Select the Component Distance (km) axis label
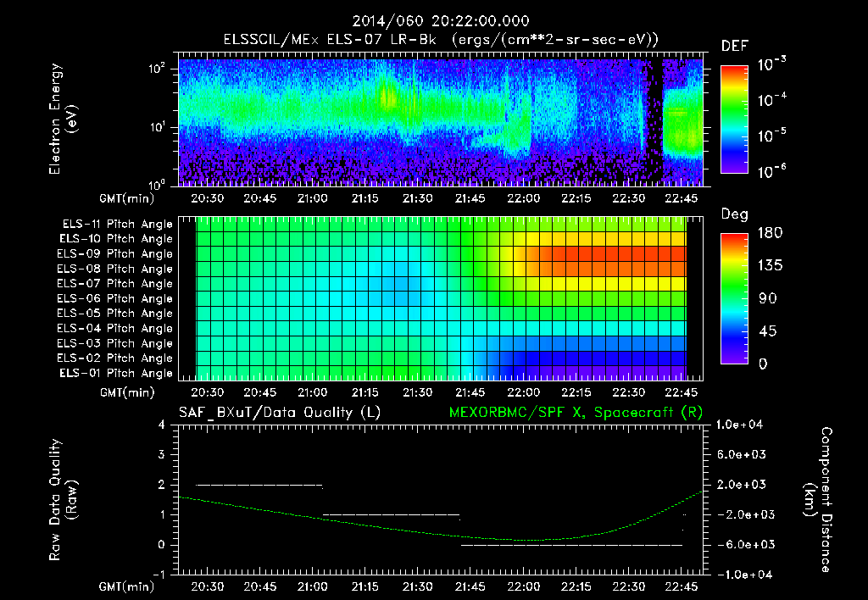This screenshot has width=868, height=600. [818, 500]
